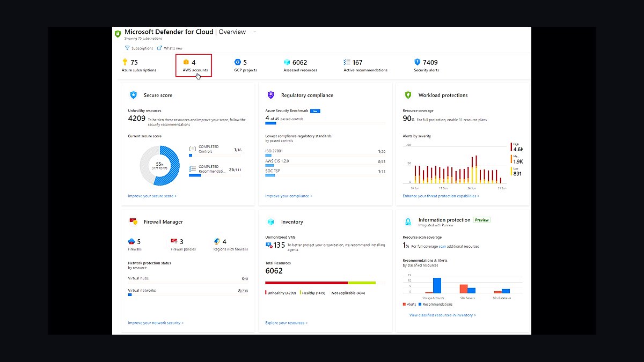644x362 pixels.
Task: Click the What's new external-link icon
Action: point(159,48)
